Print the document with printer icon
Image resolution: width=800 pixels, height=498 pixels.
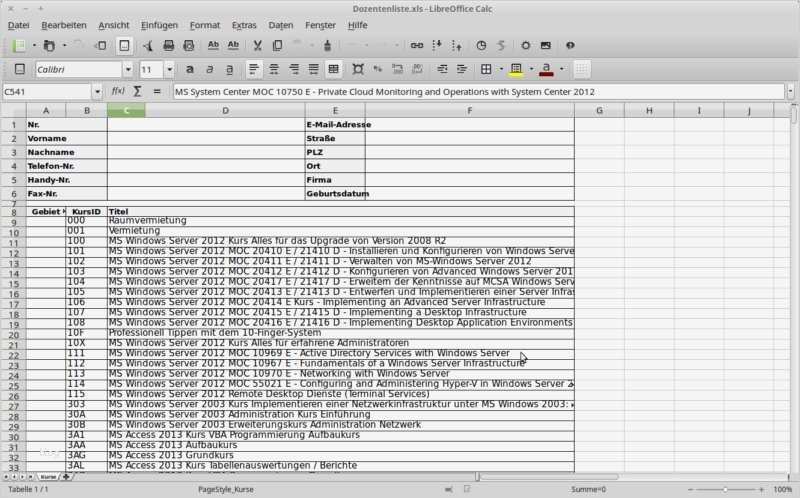coord(168,46)
